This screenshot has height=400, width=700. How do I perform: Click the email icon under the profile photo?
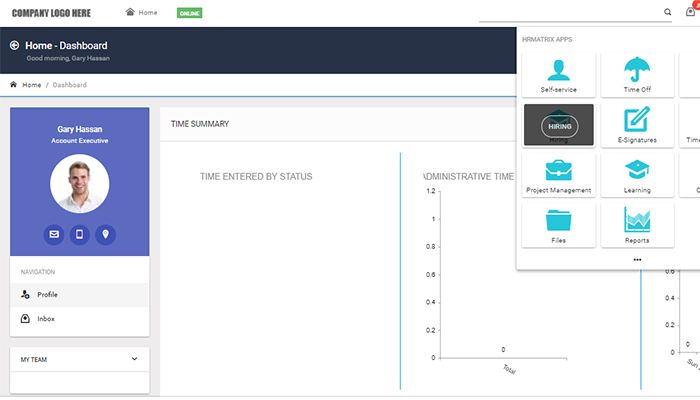[x=54, y=234]
